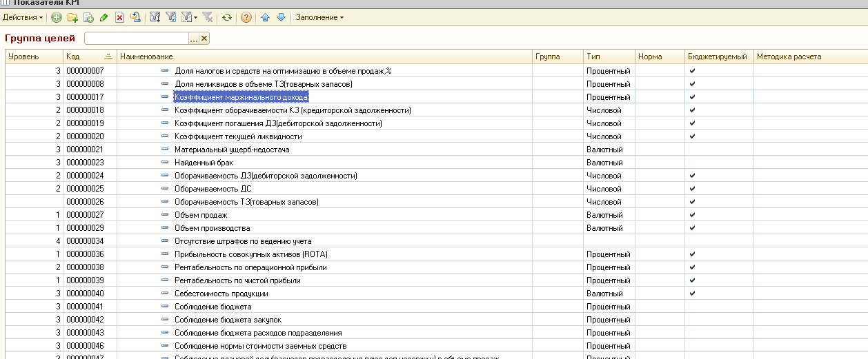Select row Коэффициент оборачиваемости КЗ (кредиторской задолженности)
This screenshot has height=359, width=868.
[436, 110]
